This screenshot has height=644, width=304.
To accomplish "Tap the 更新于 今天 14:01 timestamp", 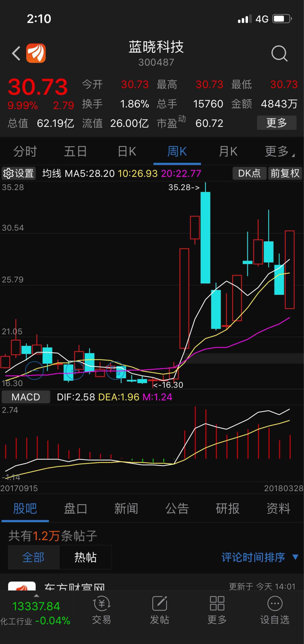I will pos(262,586).
